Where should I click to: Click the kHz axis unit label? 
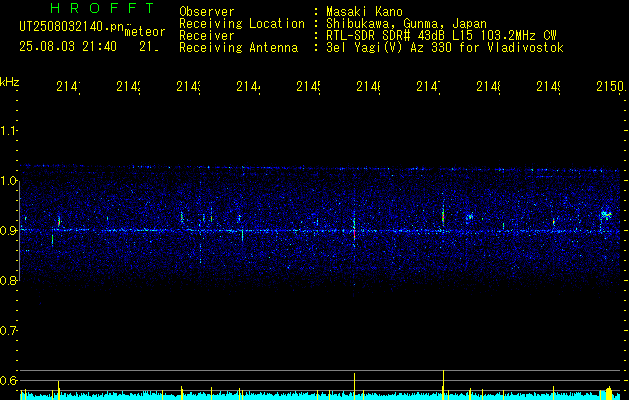[x=9, y=82]
